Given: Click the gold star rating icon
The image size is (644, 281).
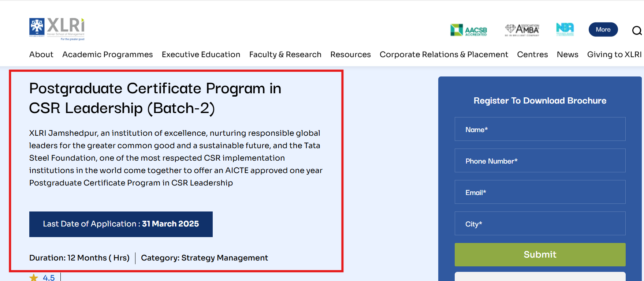Looking at the screenshot, I should [34, 278].
